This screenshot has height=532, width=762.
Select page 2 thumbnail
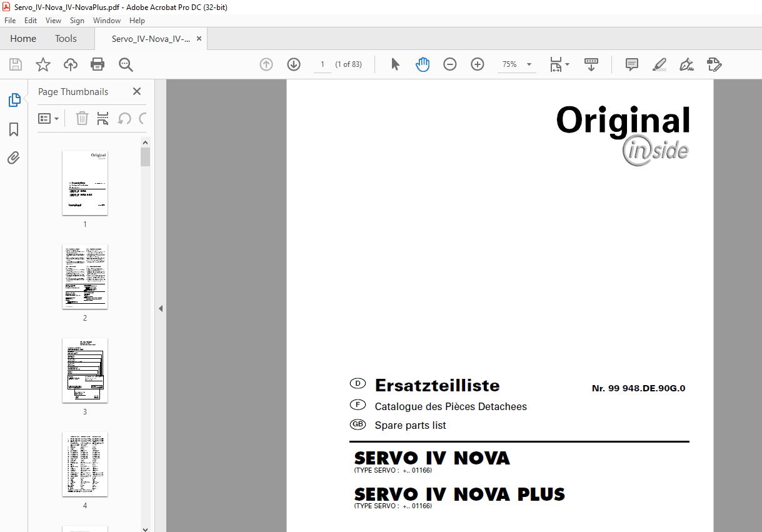click(x=85, y=276)
